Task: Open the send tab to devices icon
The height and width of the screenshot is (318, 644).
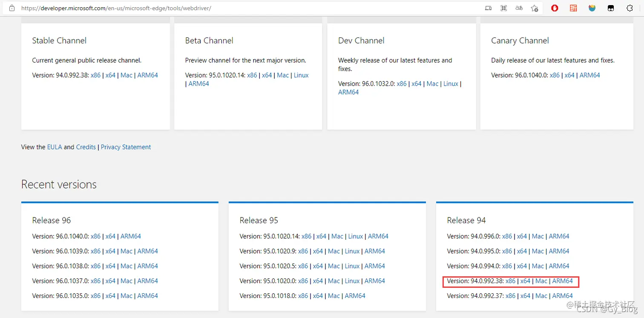Action: point(489,8)
